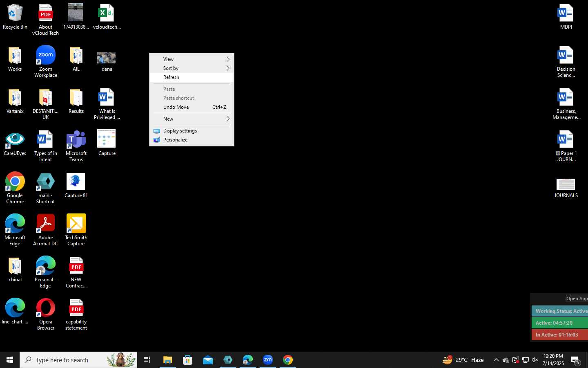Click the Working Status: Active bar
The width and height of the screenshot is (588, 368).
point(560,311)
